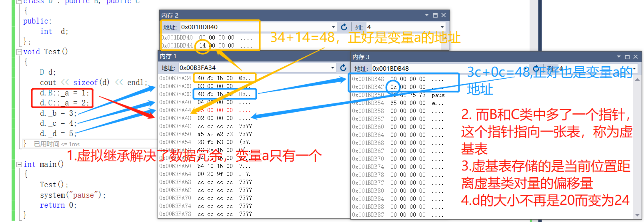
Task: Close the 内存 2 window
Action: [x=444, y=15]
